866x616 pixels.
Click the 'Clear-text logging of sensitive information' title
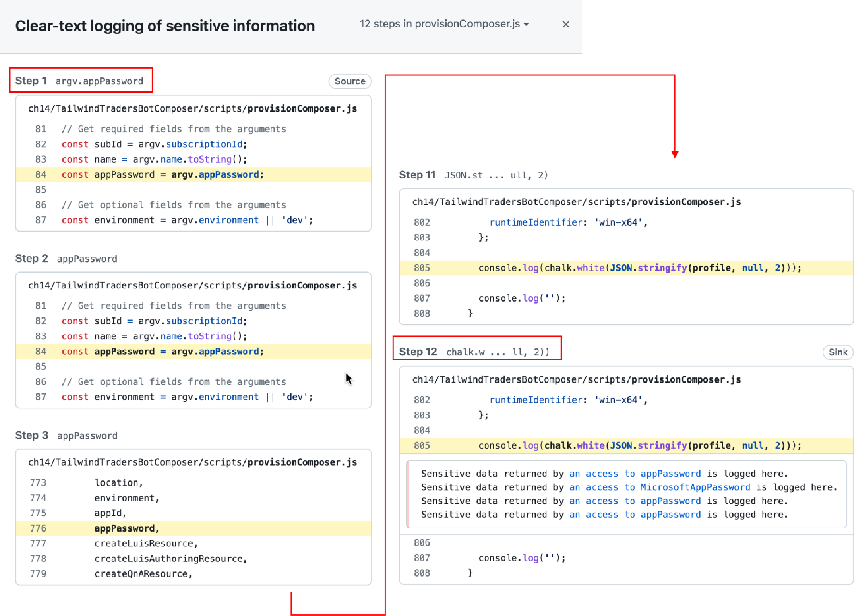165,26
